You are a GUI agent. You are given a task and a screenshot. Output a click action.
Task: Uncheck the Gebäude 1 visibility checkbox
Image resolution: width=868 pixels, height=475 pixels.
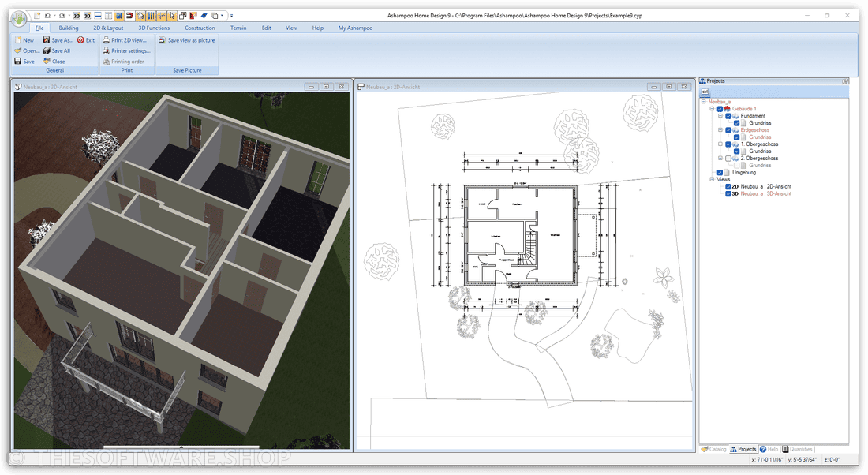pos(720,109)
